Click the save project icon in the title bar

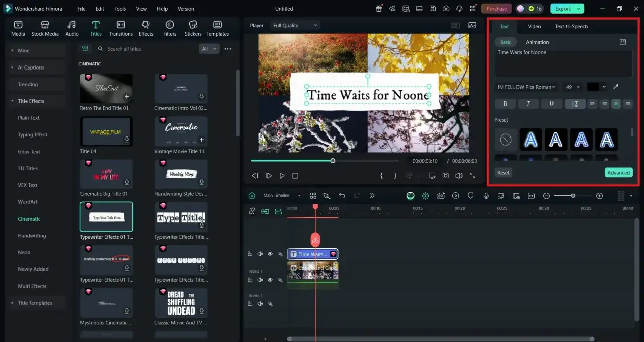coord(432,9)
